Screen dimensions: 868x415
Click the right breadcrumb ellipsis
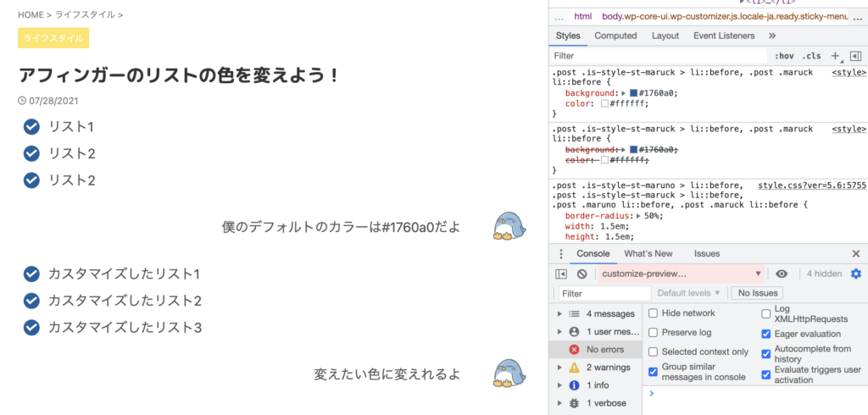tap(858, 17)
